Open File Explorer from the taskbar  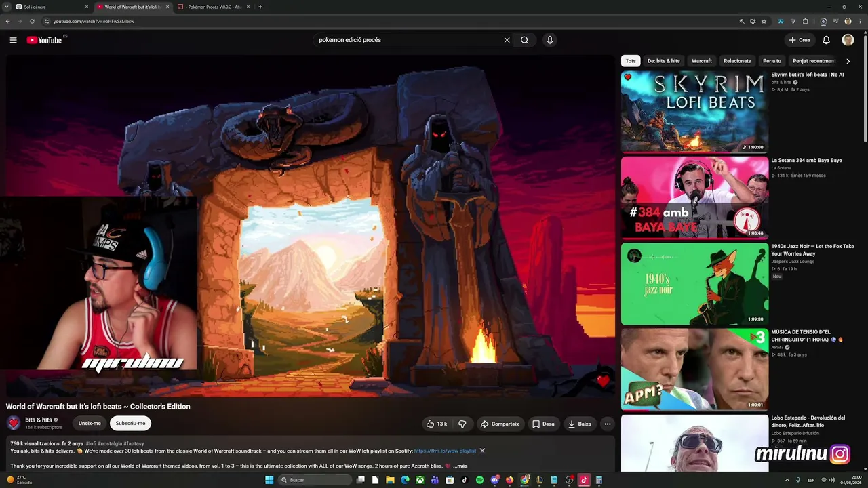(x=390, y=480)
